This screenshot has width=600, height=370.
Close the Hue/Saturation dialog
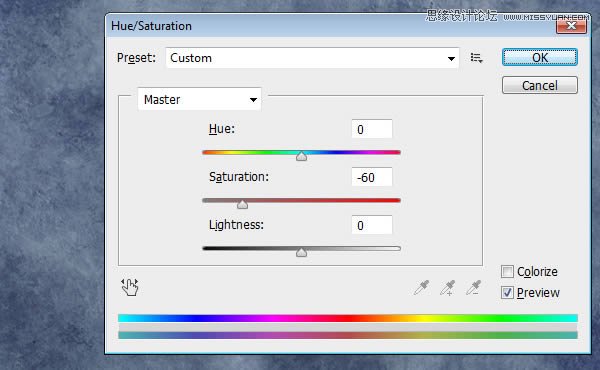pos(571,26)
